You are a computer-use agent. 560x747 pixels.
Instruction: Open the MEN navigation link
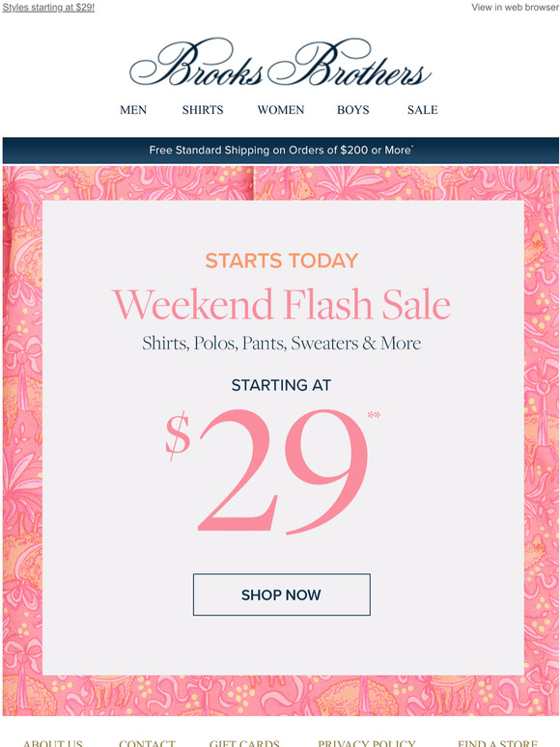(x=133, y=110)
